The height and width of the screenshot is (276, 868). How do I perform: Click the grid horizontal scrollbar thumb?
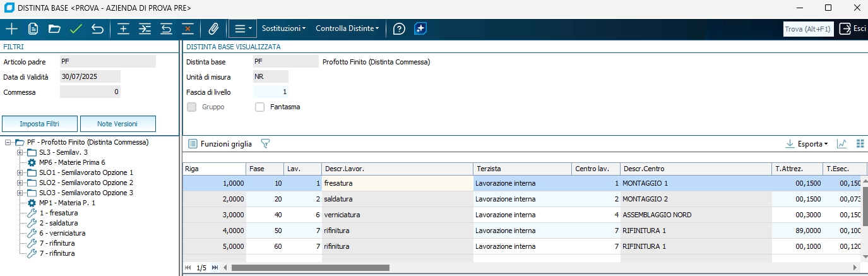(x=310, y=268)
